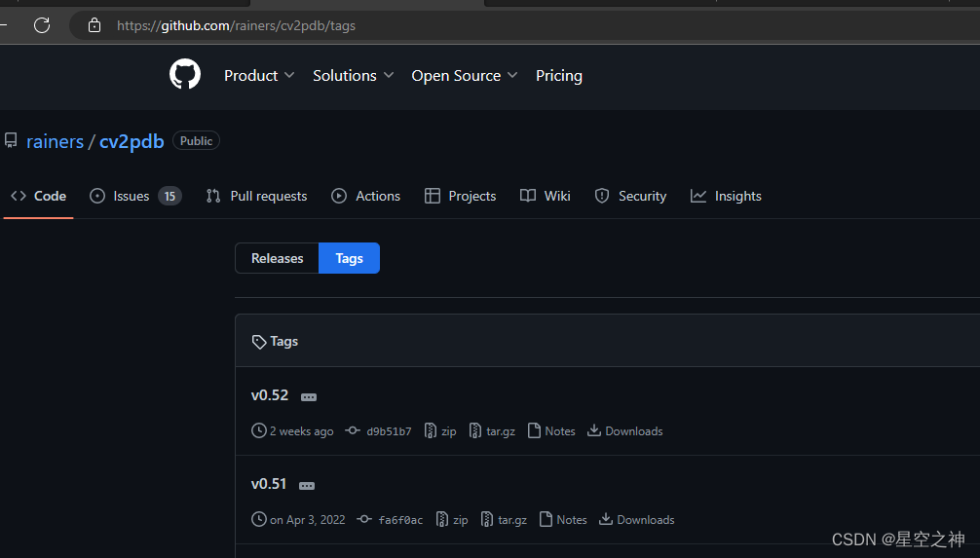Click the GitHub Octocat logo
The height and width of the screenshot is (558, 980).
[x=185, y=74]
